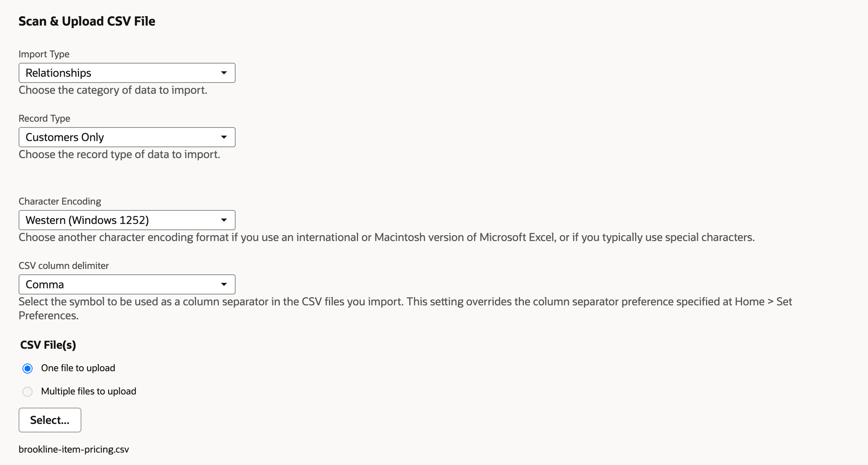Expand the Character Encoding dropdown
868x465 pixels.
point(127,220)
